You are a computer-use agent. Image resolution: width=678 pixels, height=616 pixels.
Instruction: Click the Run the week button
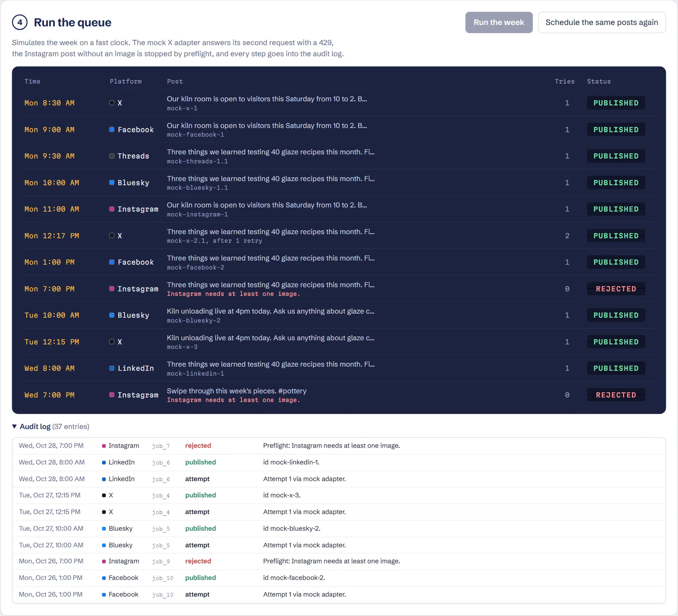(x=499, y=22)
